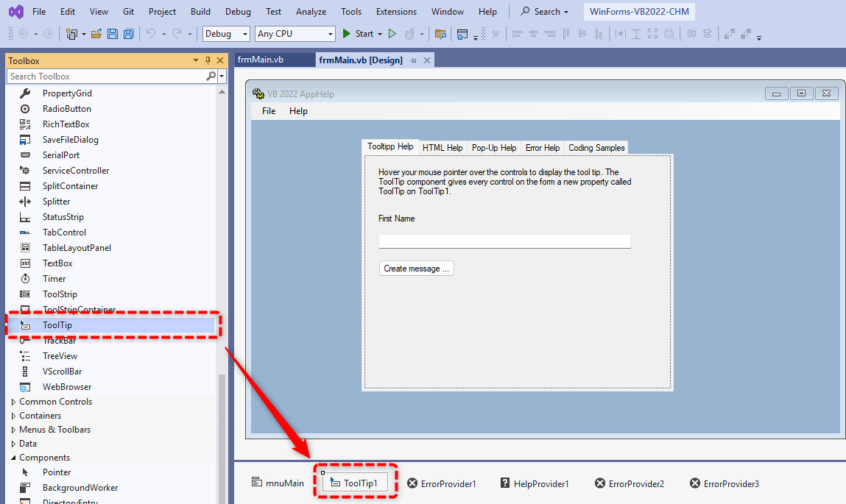
Task: Choose RadioButton control in the Toolbox
Action: (x=66, y=109)
